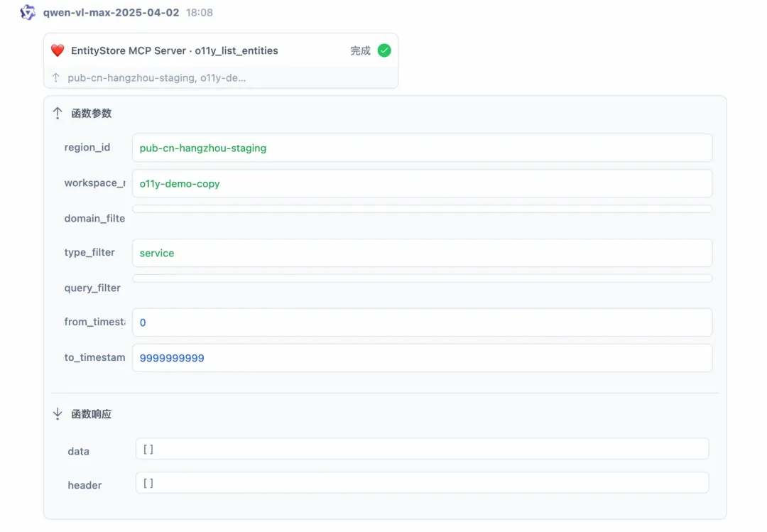The width and height of the screenshot is (767, 532).
Task: Click the type_filter field containing service
Action: [422, 253]
